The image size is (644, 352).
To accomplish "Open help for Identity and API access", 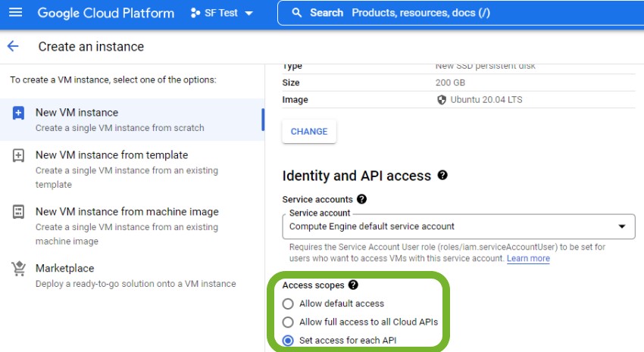I will coord(442,176).
